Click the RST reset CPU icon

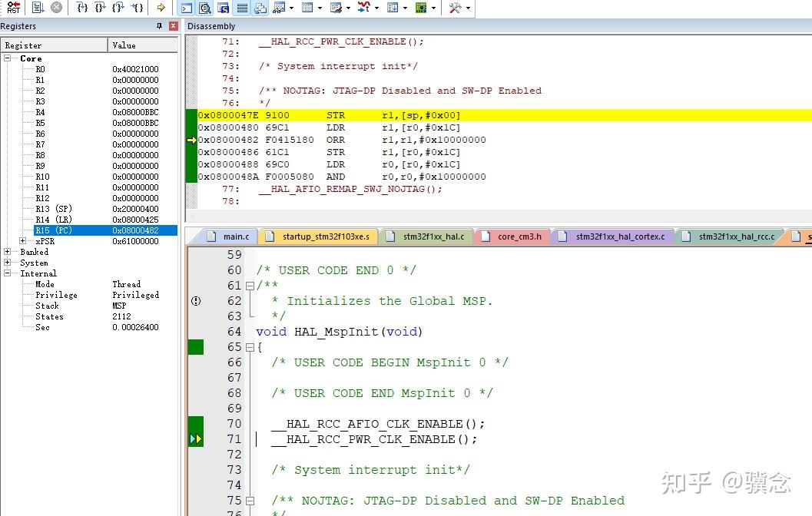pyautogui.click(x=13, y=8)
